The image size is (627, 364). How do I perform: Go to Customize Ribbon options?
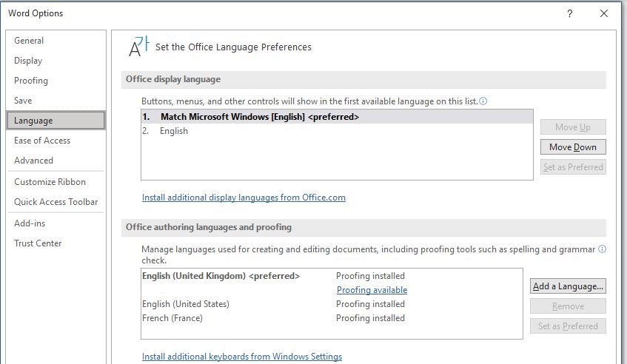[56, 182]
